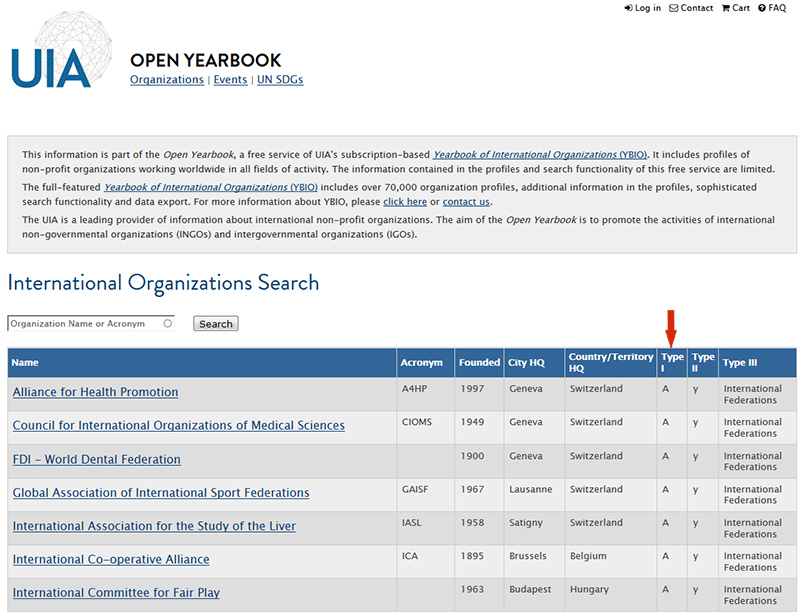800x612 pixels.
Task: Go to Events section
Action: click(230, 80)
